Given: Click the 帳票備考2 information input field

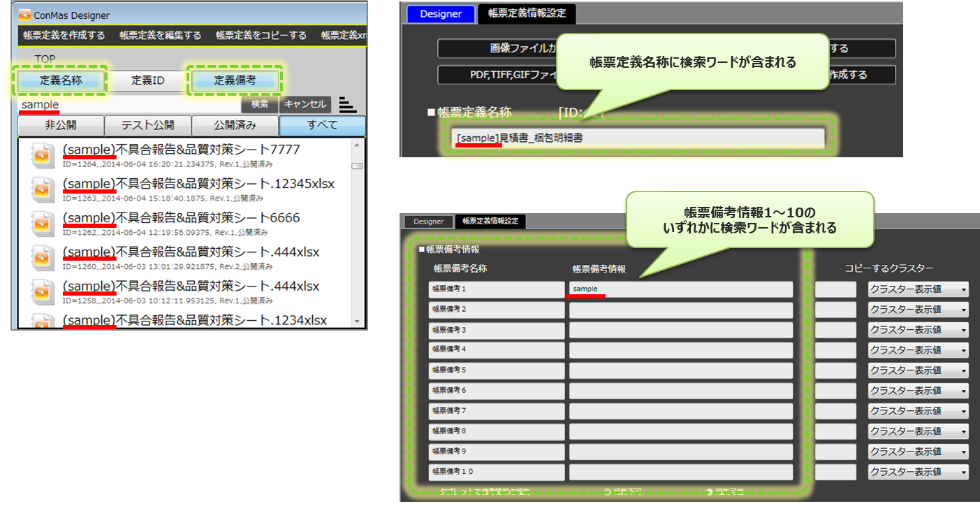Looking at the screenshot, I should pyautogui.click(x=680, y=310).
